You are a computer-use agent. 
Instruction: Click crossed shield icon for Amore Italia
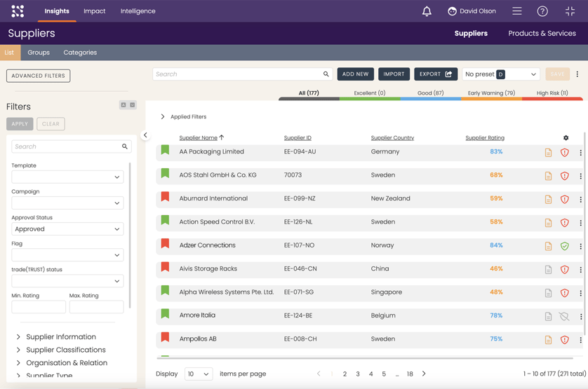click(x=564, y=316)
